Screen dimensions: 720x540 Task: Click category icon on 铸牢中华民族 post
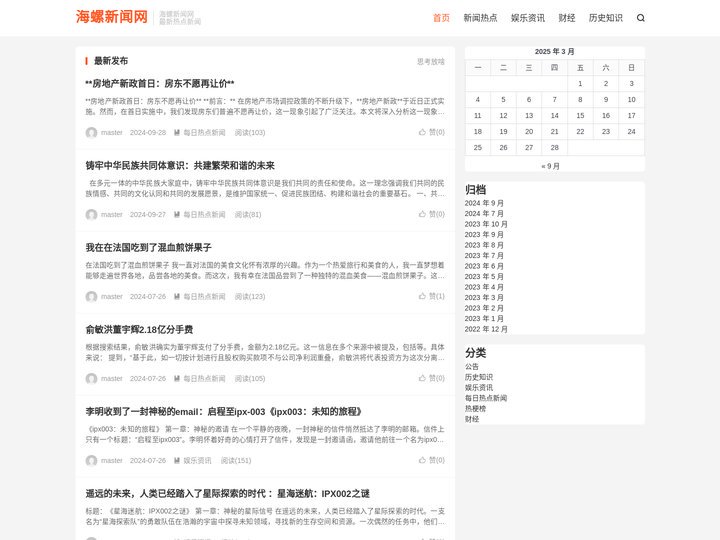point(177,214)
